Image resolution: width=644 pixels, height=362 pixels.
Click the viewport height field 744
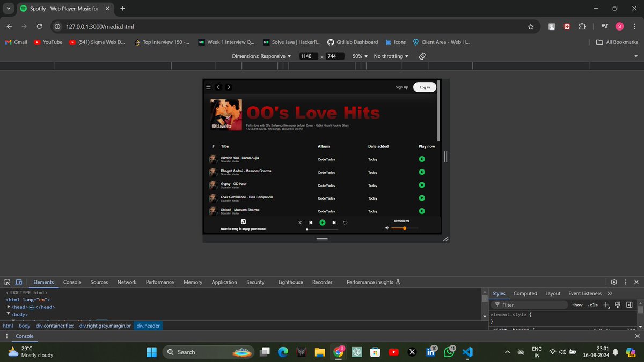coord(334,56)
